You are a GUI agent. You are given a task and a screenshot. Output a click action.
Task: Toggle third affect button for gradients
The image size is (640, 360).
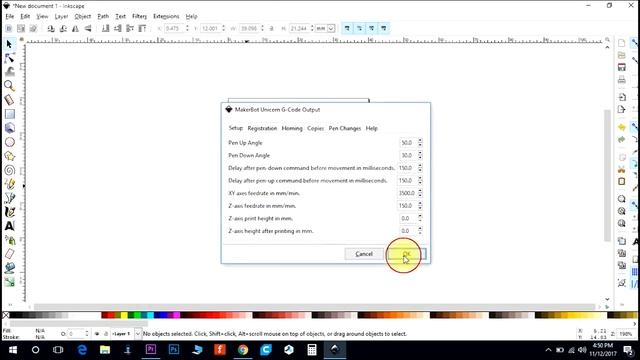click(371, 28)
